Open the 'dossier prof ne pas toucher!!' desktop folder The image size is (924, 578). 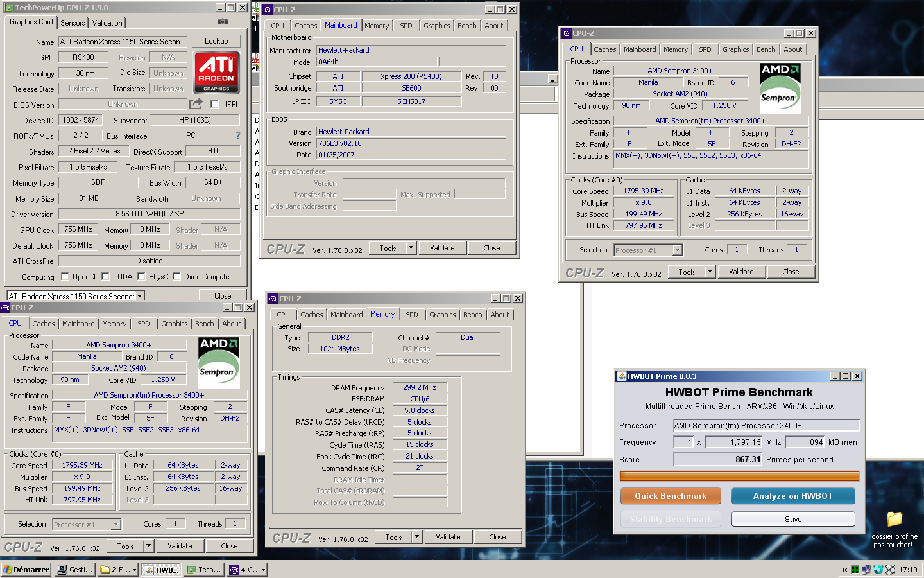point(894,529)
